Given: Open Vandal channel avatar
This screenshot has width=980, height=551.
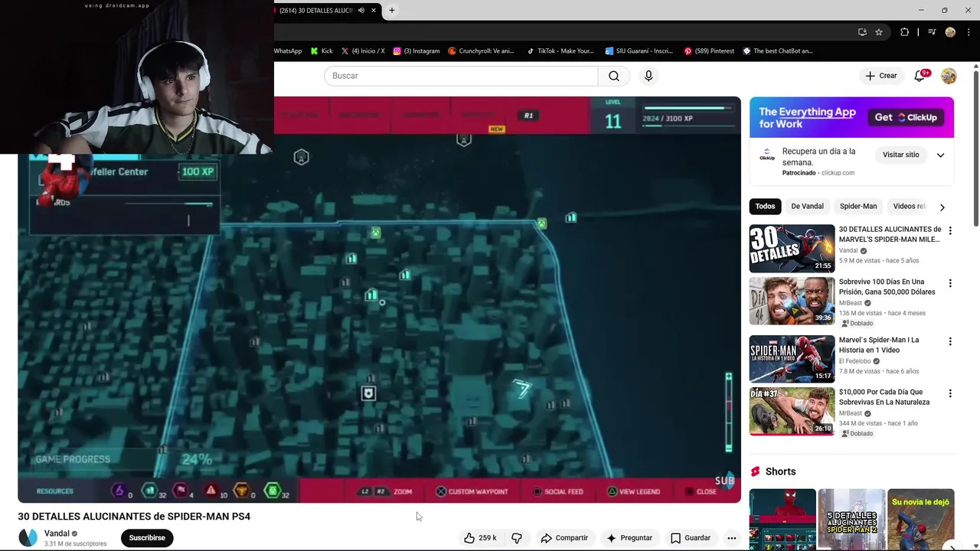Looking at the screenshot, I should tap(28, 537).
